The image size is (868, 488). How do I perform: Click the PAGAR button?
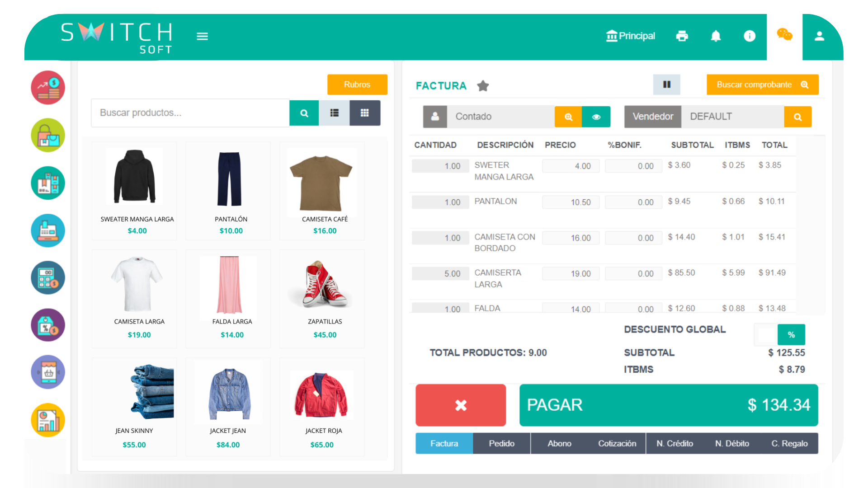click(668, 405)
